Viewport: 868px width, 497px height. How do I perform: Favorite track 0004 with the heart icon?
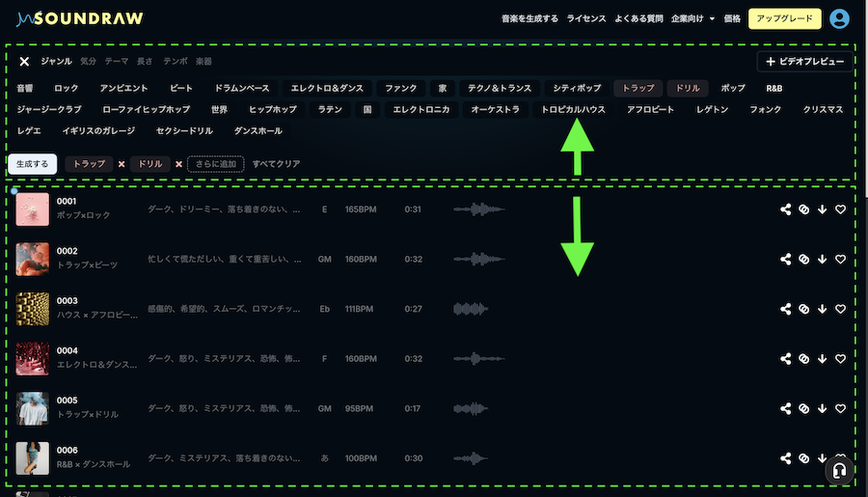point(840,359)
